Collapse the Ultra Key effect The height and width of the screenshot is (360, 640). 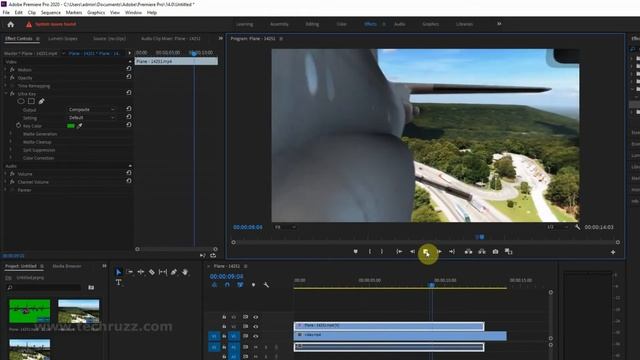click(x=6, y=94)
